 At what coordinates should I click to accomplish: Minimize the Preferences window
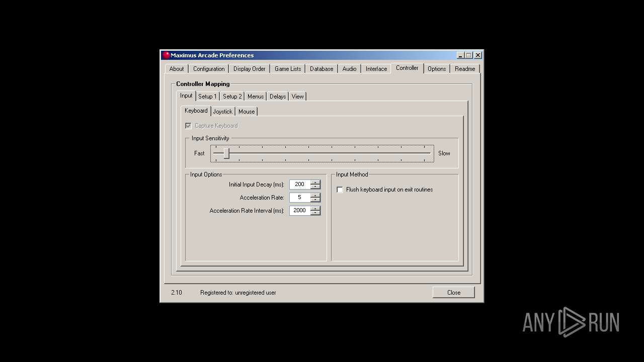pyautogui.click(x=460, y=55)
